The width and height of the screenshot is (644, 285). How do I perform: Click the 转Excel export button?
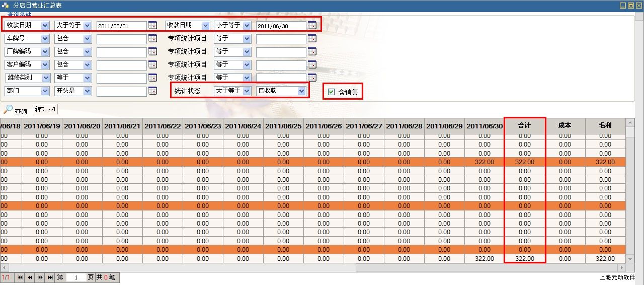click(x=45, y=109)
